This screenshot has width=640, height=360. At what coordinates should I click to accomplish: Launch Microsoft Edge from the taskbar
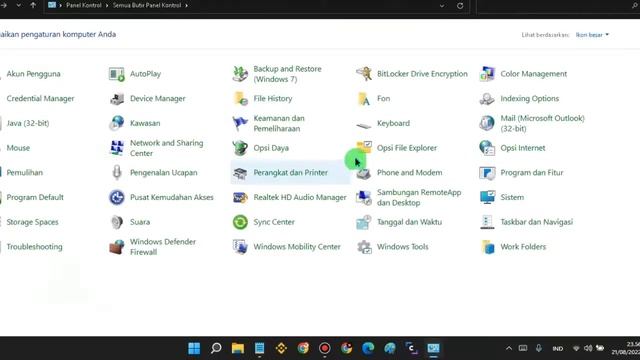[x=368, y=348]
